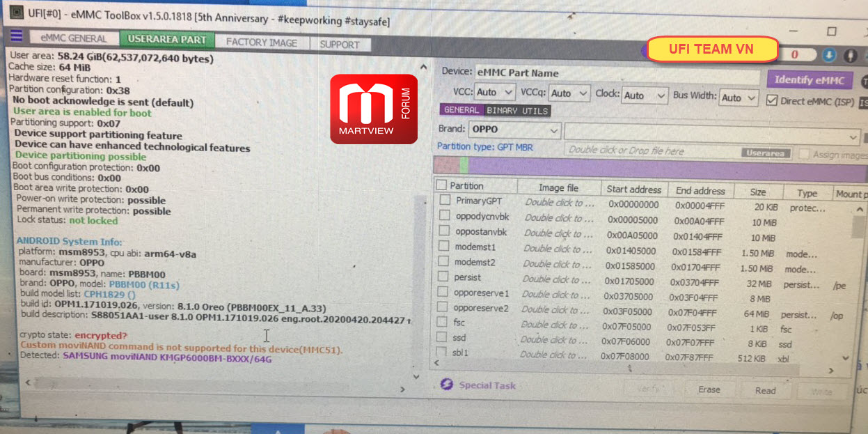The width and height of the screenshot is (868, 434).
Task: Click end address 0x00004FFF of PrimaryGPT
Action: (700, 206)
